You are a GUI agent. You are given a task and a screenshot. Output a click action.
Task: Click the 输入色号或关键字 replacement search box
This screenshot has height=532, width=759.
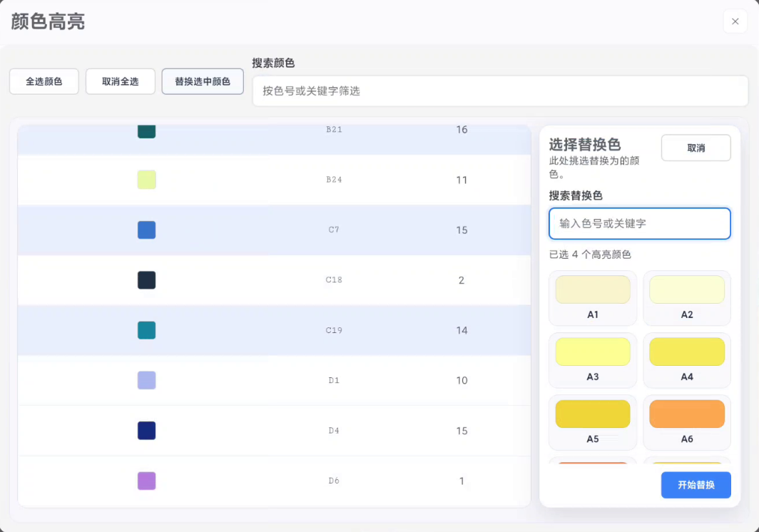coord(640,223)
